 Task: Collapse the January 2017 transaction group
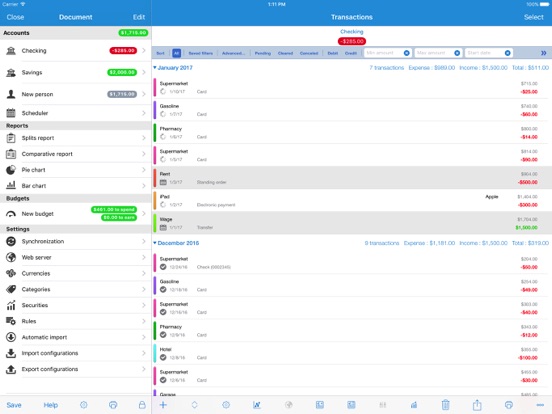coord(155,68)
